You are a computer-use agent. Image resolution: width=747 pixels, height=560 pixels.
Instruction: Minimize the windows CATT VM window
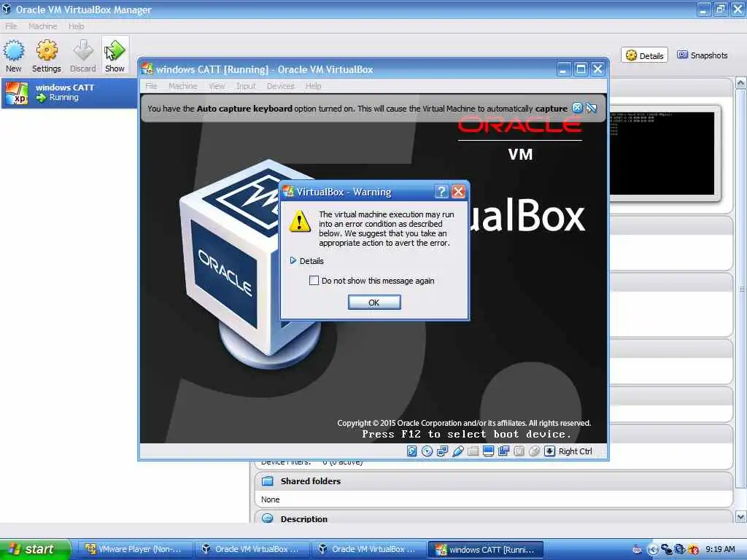click(563, 69)
